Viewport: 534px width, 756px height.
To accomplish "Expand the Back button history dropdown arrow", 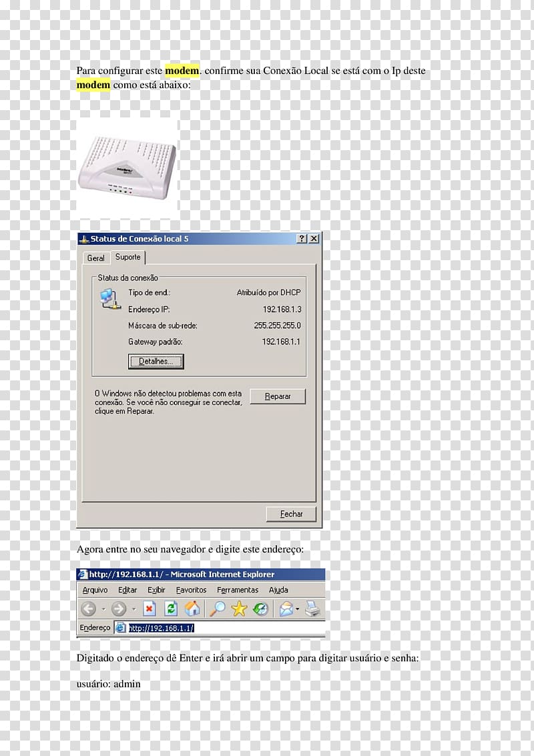I will [103, 609].
